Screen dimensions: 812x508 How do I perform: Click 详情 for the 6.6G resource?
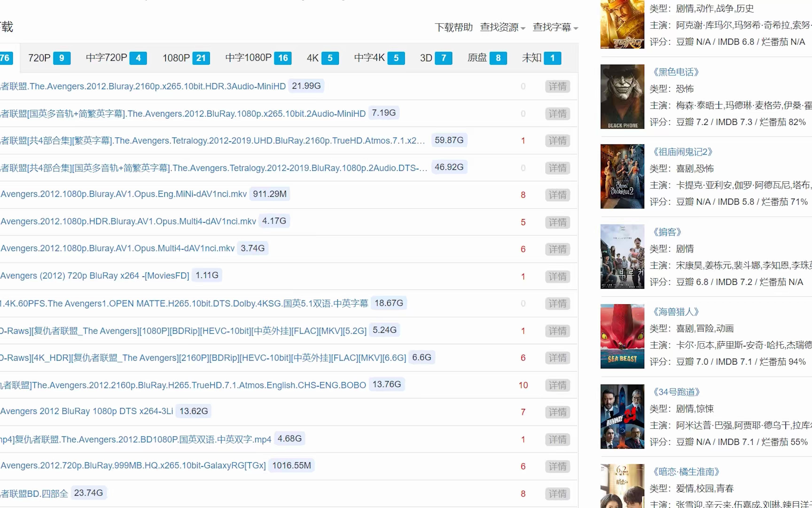(557, 358)
